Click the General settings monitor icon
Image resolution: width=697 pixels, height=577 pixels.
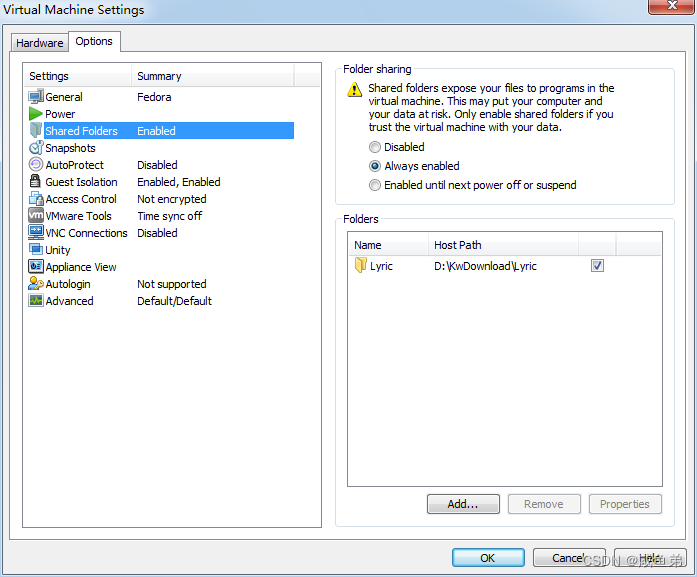click(36, 96)
